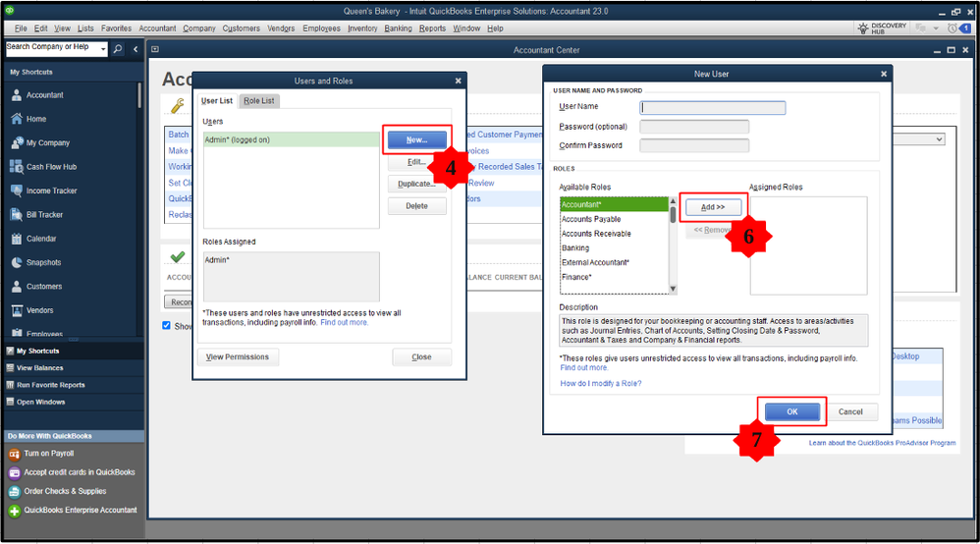980x544 pixels.
Task: Open Cash Flow Hub shortcut
Action: [x=51, y=167]
